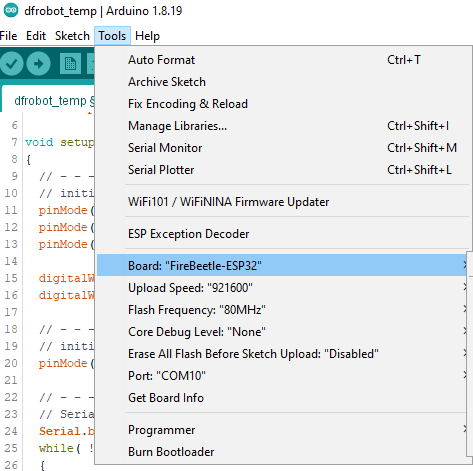Select Fix Encoding & Reload
This screenshot has height=471, width=473.
pyautogui.click(x=282, y=104)
